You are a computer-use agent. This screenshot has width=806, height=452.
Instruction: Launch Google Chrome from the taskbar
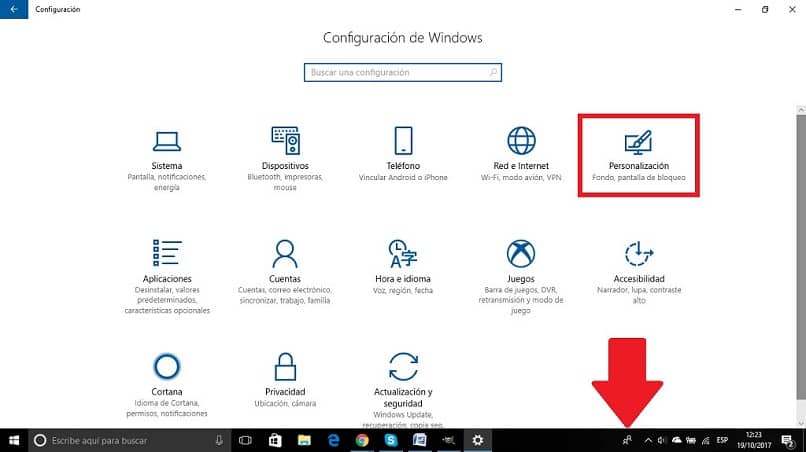point(362,440)
